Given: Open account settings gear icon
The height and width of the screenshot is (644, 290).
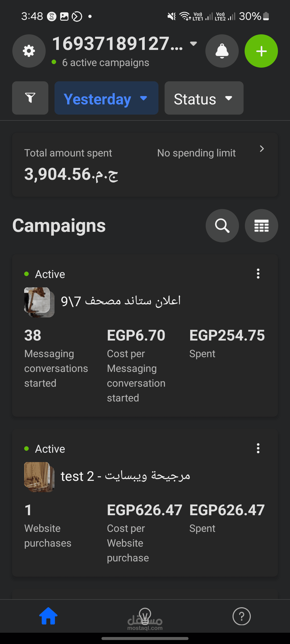Looking at the screenshot, I should coord(29,51).
